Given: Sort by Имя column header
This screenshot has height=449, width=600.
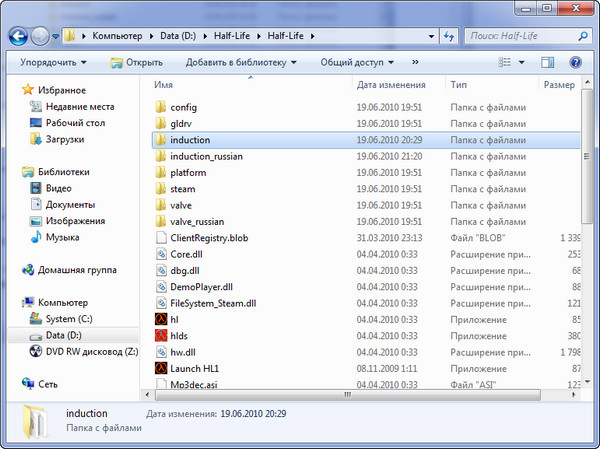Looking at the screenshot, I should coord(163,85).
